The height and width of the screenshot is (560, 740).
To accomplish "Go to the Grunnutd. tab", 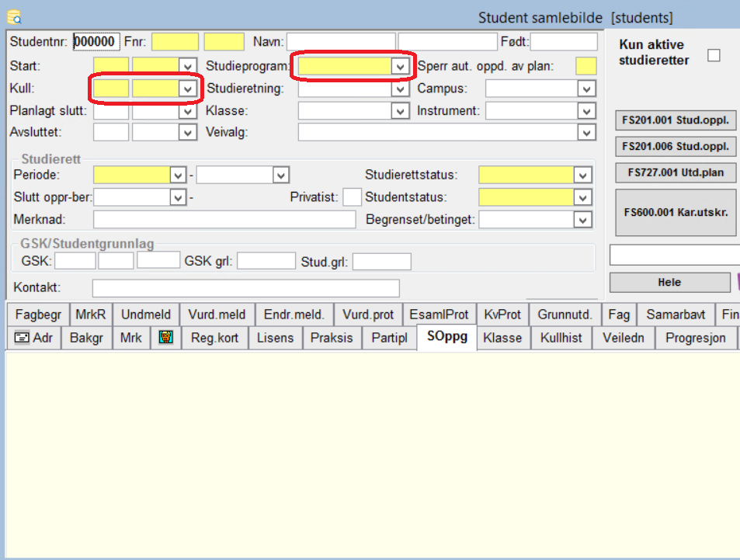I will tap(565, 315).
